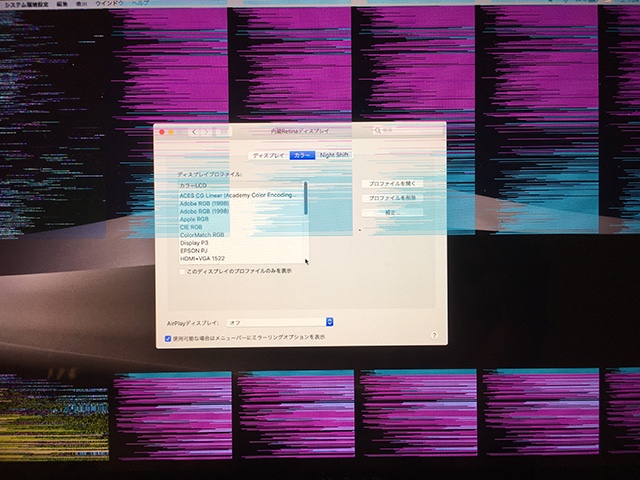Click the プロファイルを削除 button
The height and width of the screenshot is (480, 640).
[392, 198]
